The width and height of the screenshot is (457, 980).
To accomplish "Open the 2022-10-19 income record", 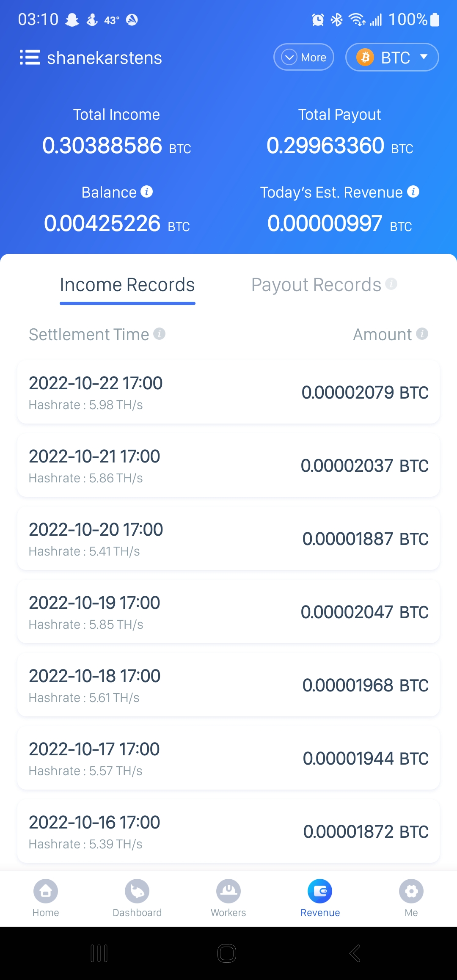I will 228,612.
